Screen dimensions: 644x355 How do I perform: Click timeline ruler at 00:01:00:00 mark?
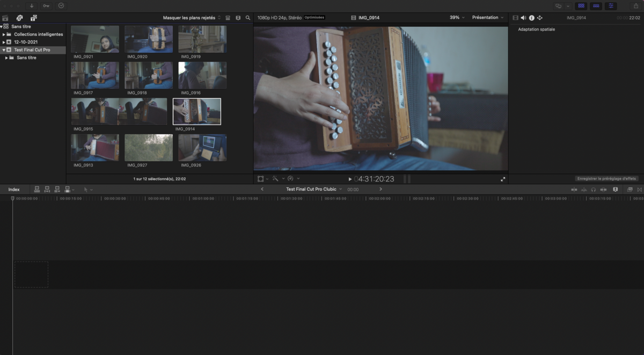pyautogui.click(x=202, y=199)
